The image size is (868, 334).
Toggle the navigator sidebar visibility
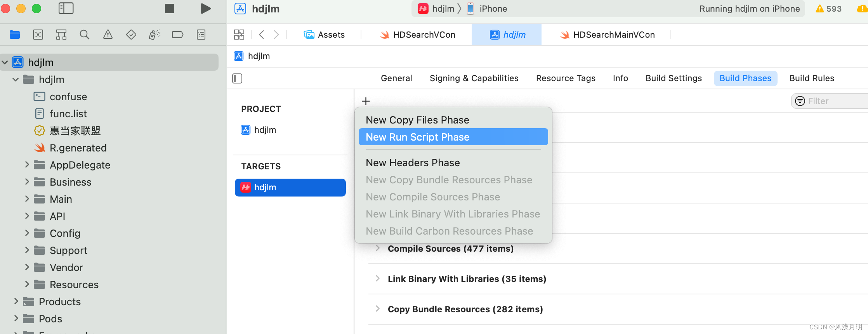click(66, 8)
